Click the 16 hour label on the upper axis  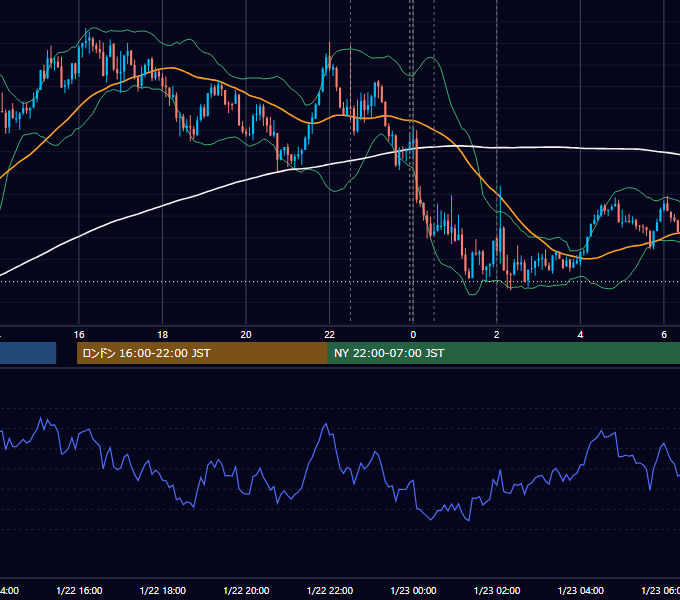click(x=79, y=335)
